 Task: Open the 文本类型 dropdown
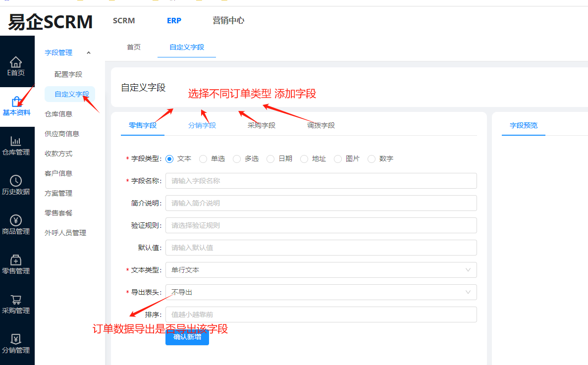321,270
